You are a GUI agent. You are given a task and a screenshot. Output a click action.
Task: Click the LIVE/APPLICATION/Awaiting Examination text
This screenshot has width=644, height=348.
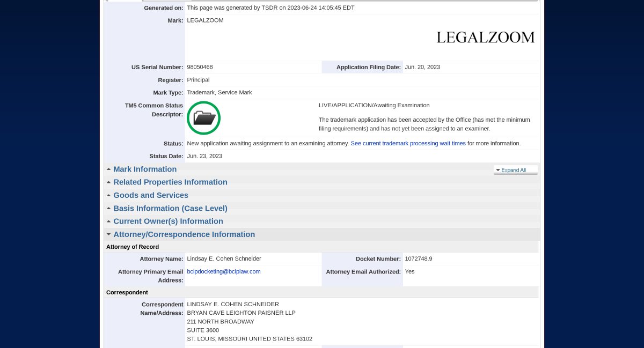click(374, 105)
